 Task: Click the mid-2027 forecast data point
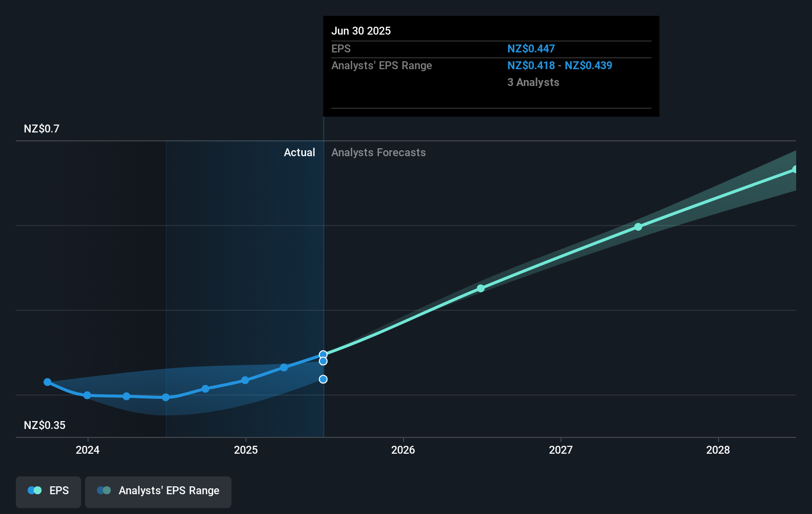tap(638, 227)
